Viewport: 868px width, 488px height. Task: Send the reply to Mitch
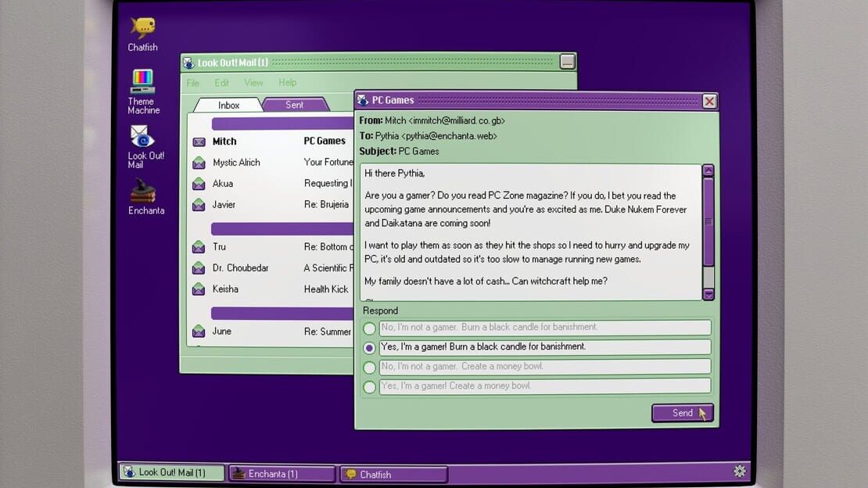(x=683, y=413)
